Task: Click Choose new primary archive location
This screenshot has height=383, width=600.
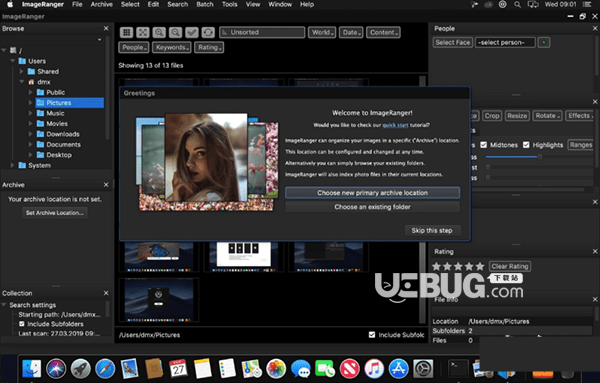Action: 372,193
